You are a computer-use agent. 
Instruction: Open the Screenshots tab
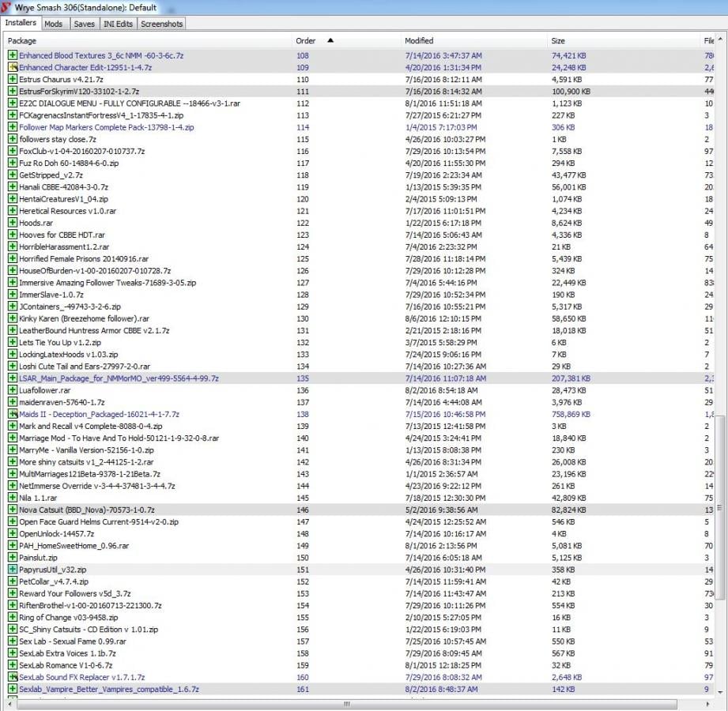(161, 24)
